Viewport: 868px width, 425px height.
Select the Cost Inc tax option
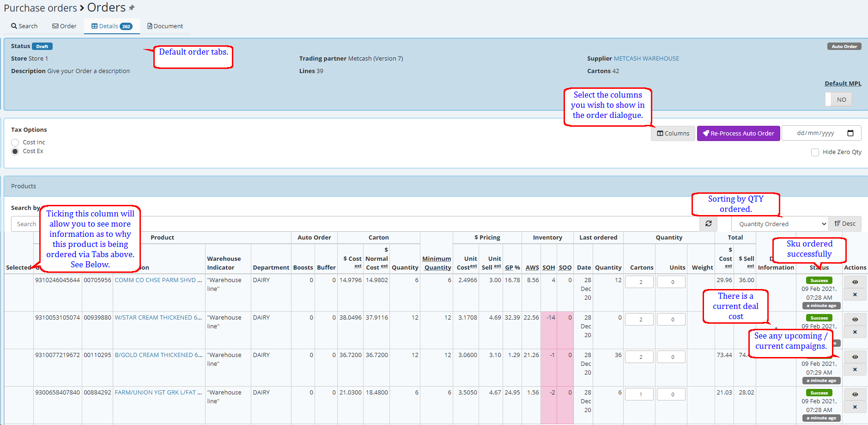tap(15, 142)
